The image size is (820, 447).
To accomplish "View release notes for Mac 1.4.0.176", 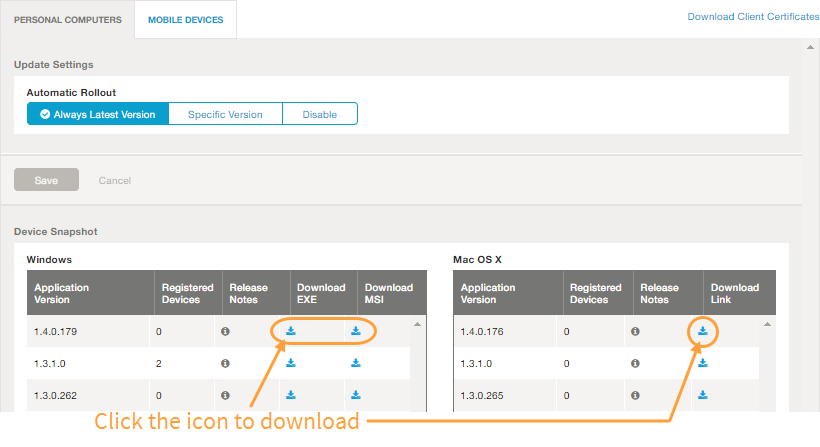I will pyautogui.click(x=636, y=331).
